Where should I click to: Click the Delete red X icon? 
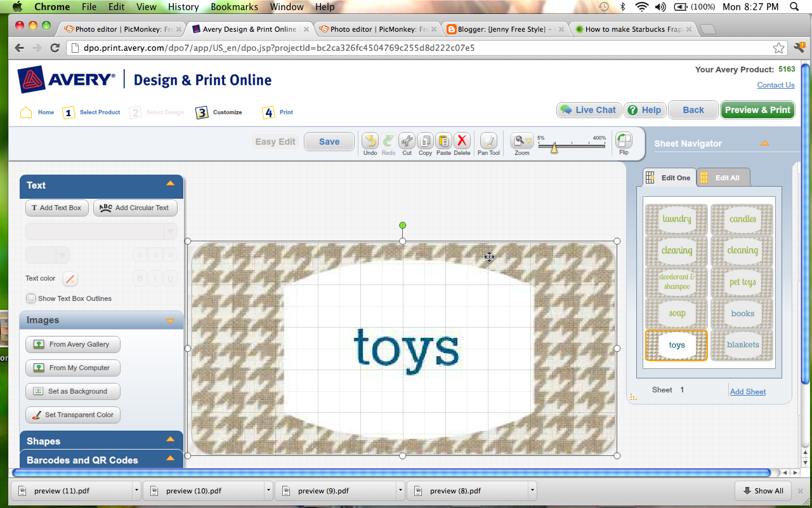click(x=462, y=141)
